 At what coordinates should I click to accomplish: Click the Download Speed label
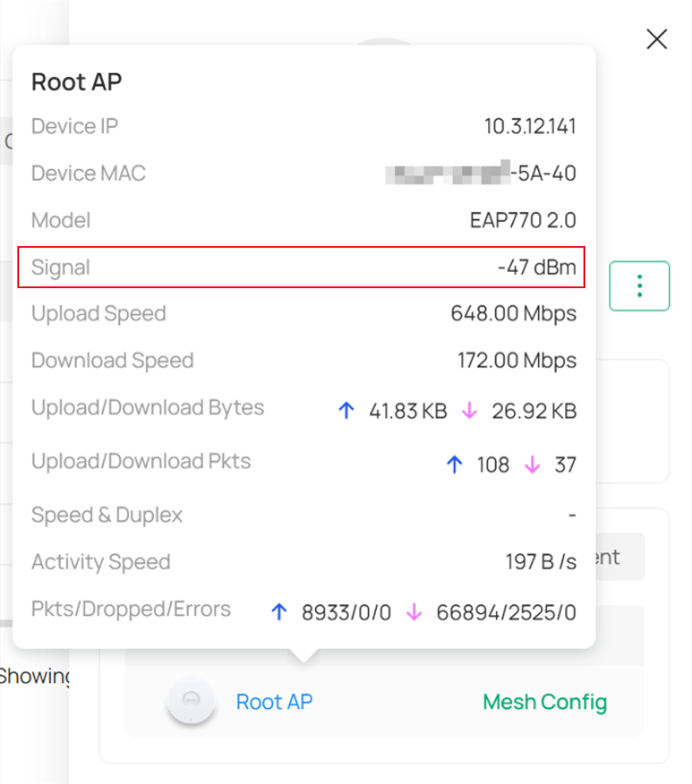tap(112, 361)
